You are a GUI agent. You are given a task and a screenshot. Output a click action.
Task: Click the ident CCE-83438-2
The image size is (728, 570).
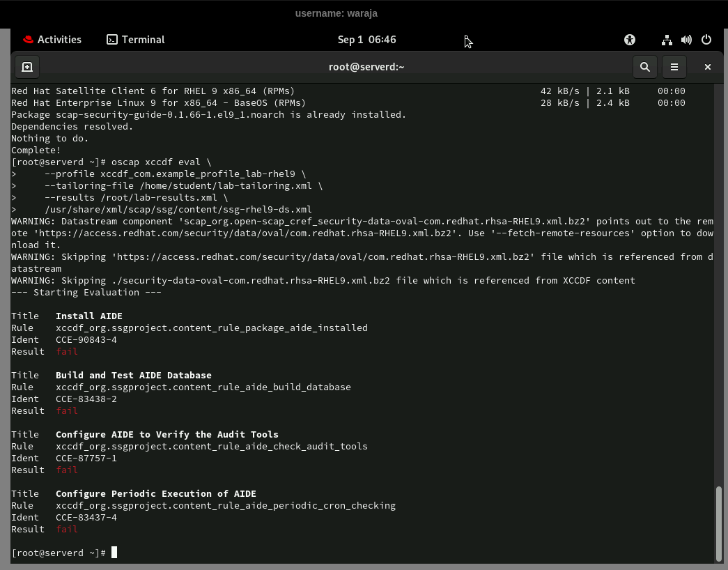(86, 399)
